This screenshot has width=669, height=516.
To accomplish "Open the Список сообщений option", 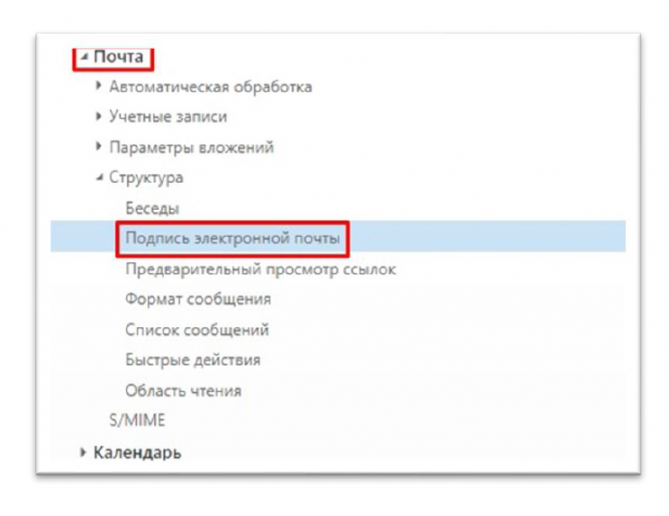I will pos(197,329).
